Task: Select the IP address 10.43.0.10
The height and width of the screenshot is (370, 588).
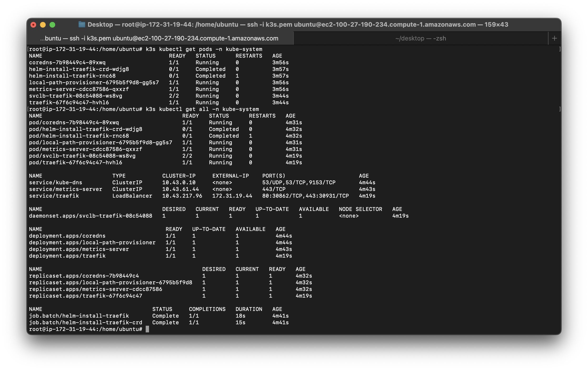Action: coord(179,182)
